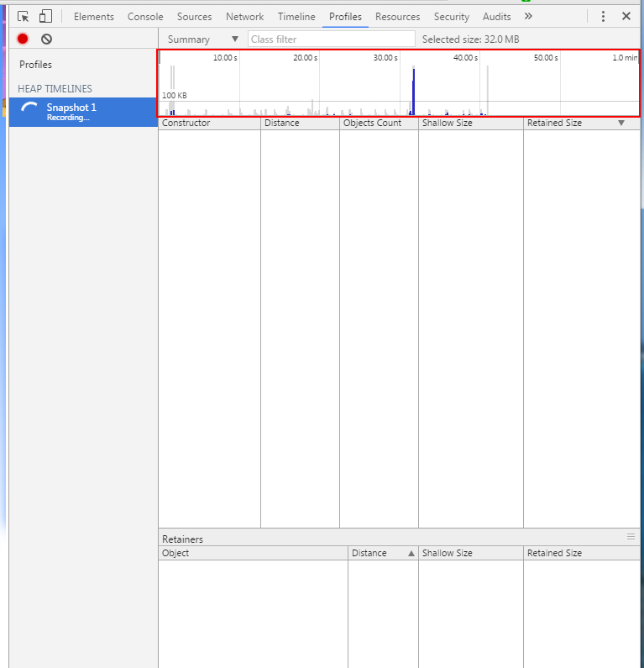Screen dimensions: 644x668
Task: Close the DevTools panel
Action: (x=626, y=16)
